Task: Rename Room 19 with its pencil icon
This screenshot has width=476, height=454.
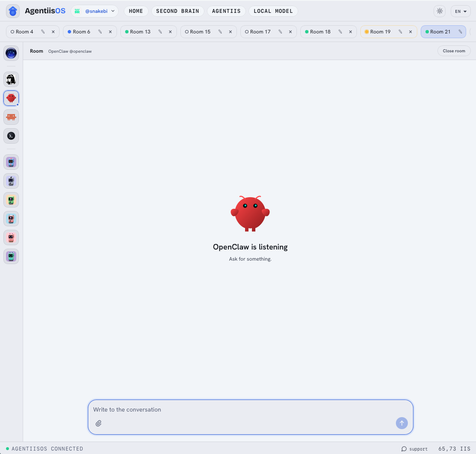Action: (400, 32)
